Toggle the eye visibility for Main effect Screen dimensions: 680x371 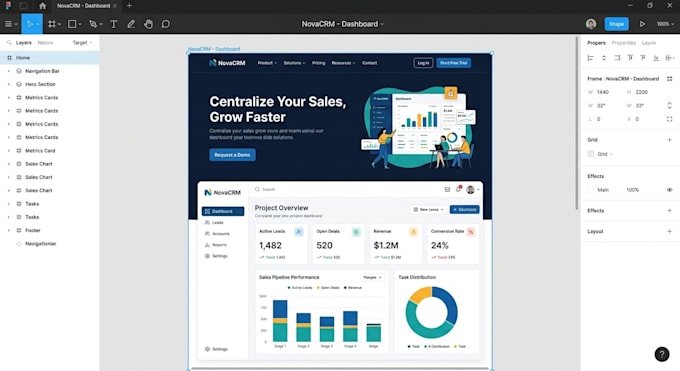[x=670, y=190]
